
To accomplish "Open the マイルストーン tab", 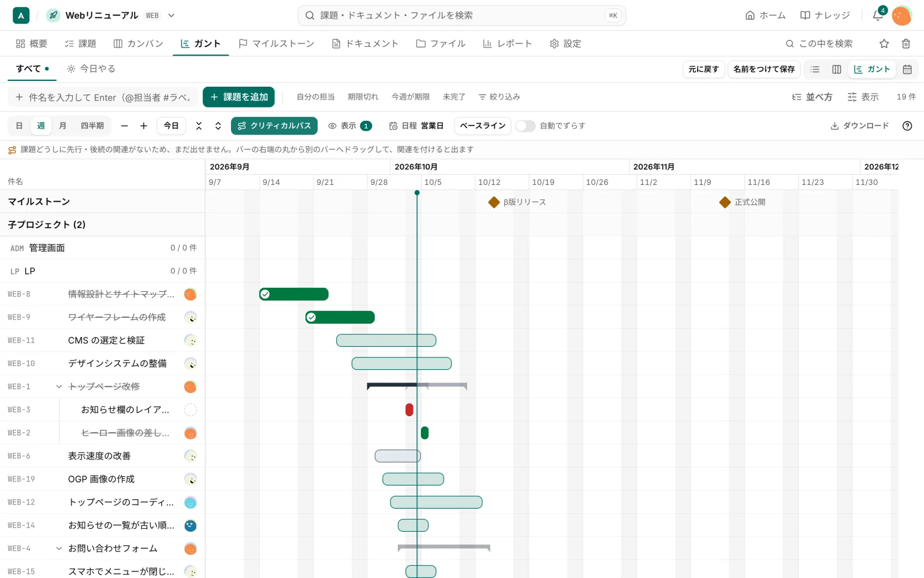I will point(276,44).
